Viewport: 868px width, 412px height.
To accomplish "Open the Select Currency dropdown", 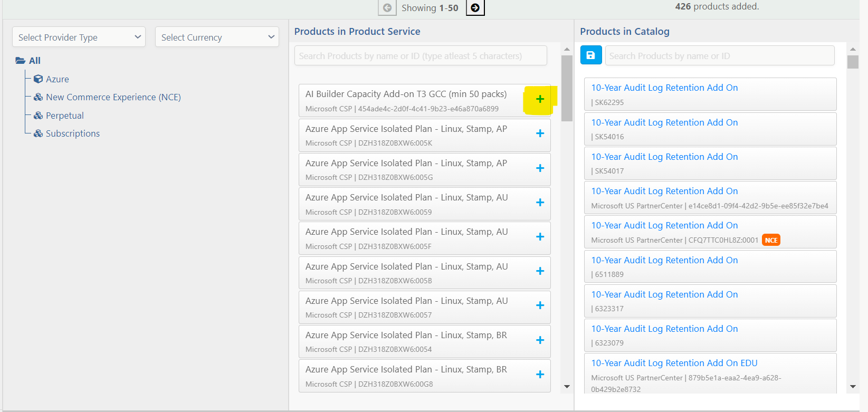I will (x=217, y=37).
